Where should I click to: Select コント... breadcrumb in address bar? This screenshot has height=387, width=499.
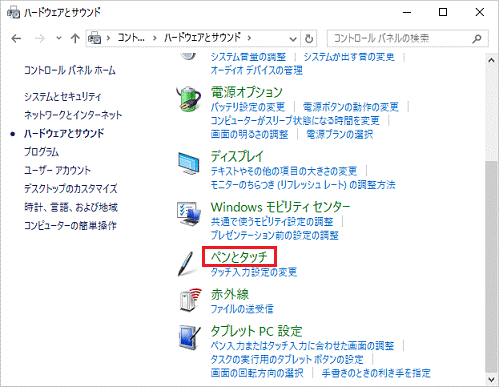(131, 38)
